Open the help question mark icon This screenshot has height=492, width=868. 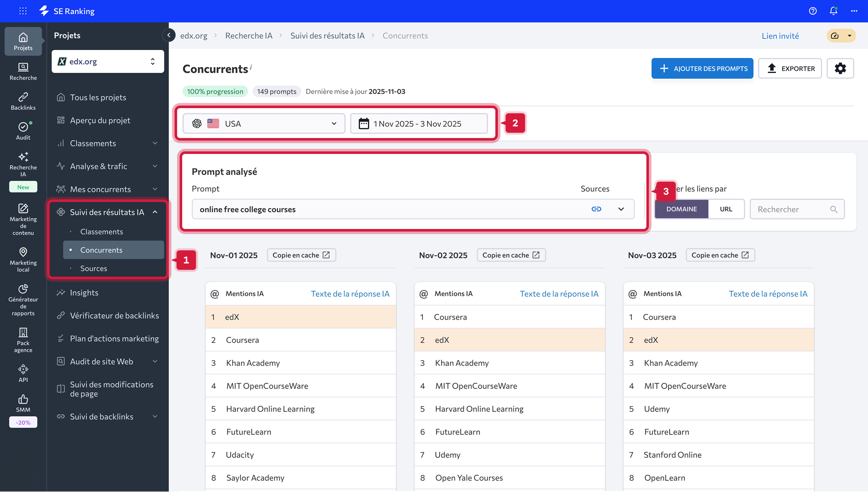click(x=813, y=11)
